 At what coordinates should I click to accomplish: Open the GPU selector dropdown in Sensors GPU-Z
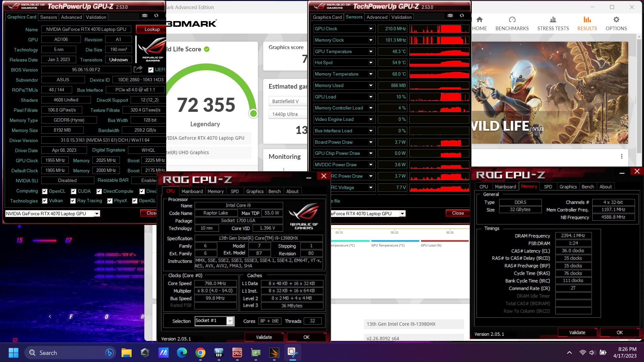click(402, 214)
